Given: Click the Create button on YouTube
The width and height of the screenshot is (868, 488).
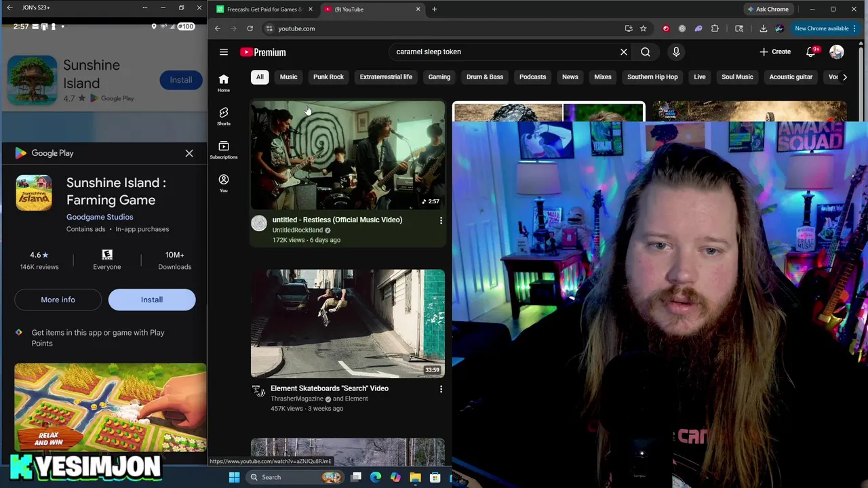Looking at the screenshot, I should [x=775, y=52].
